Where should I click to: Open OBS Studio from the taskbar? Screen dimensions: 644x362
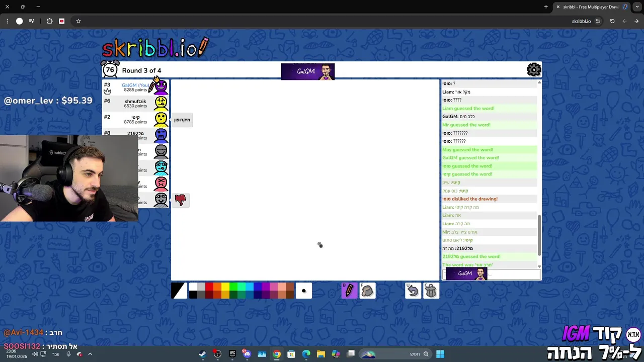[x=217, y=354]
